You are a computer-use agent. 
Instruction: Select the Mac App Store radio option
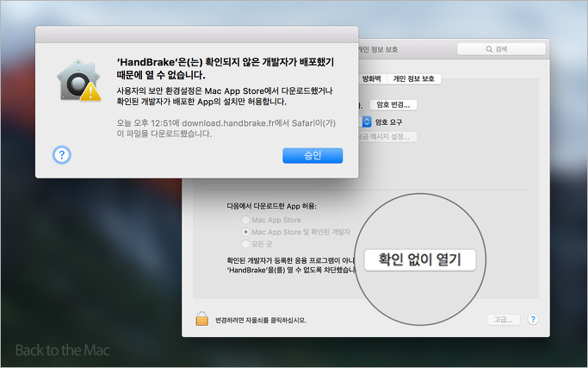pos(245,220)
